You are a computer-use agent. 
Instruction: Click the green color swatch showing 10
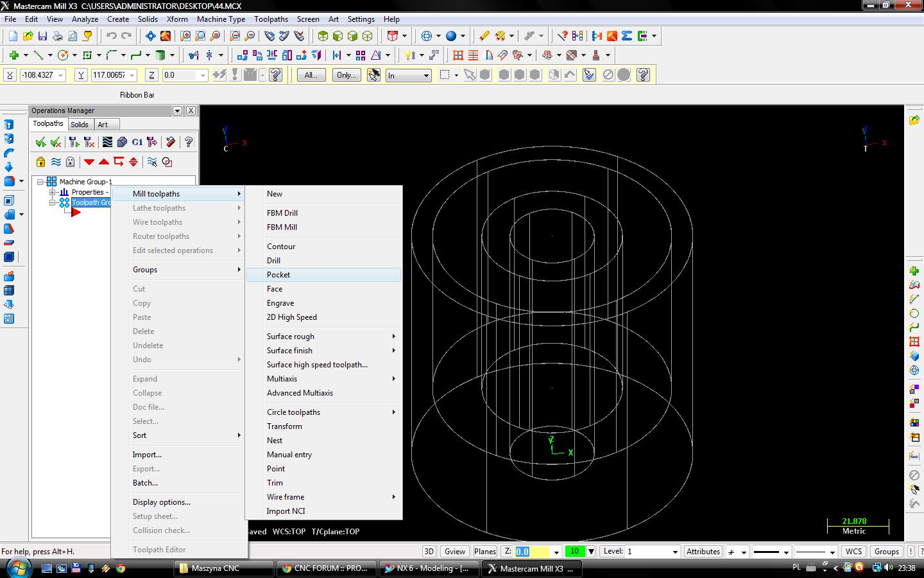tap(574, 551)
